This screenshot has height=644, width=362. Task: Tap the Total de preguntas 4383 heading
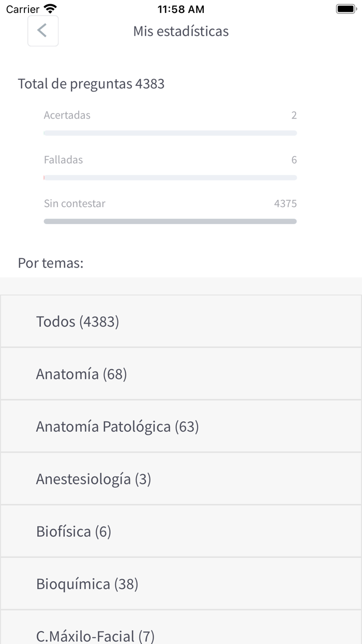91,83
